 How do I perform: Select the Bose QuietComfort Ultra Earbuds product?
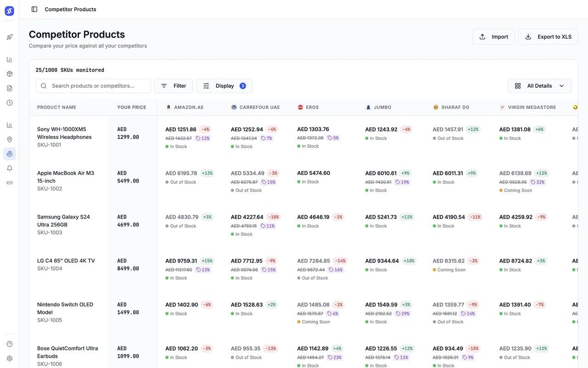click(68, 352)
